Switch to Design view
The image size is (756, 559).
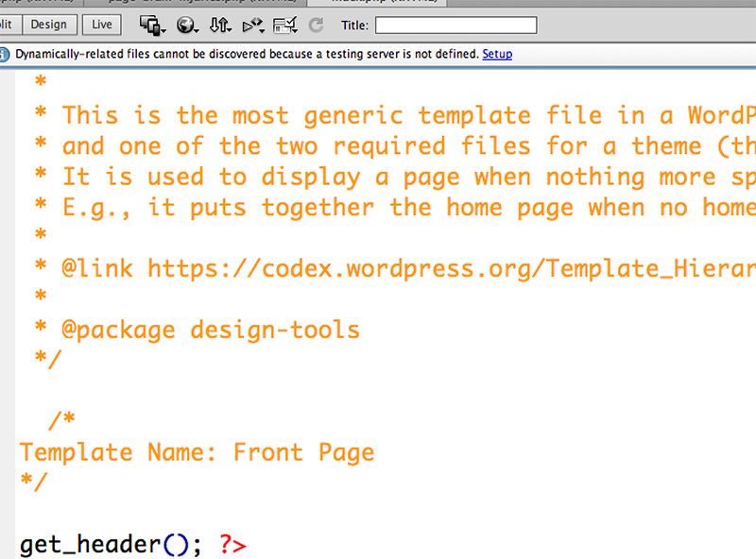(49, 25)
